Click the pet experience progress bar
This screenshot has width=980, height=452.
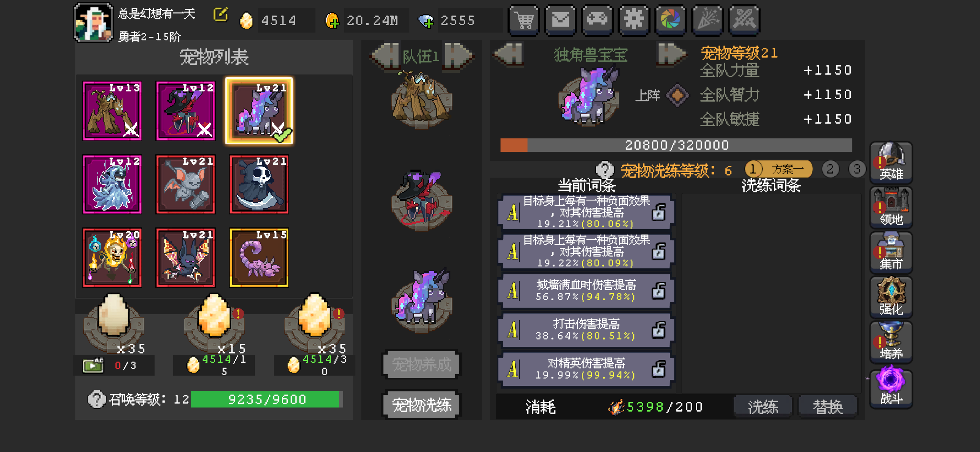pos(676,145)
